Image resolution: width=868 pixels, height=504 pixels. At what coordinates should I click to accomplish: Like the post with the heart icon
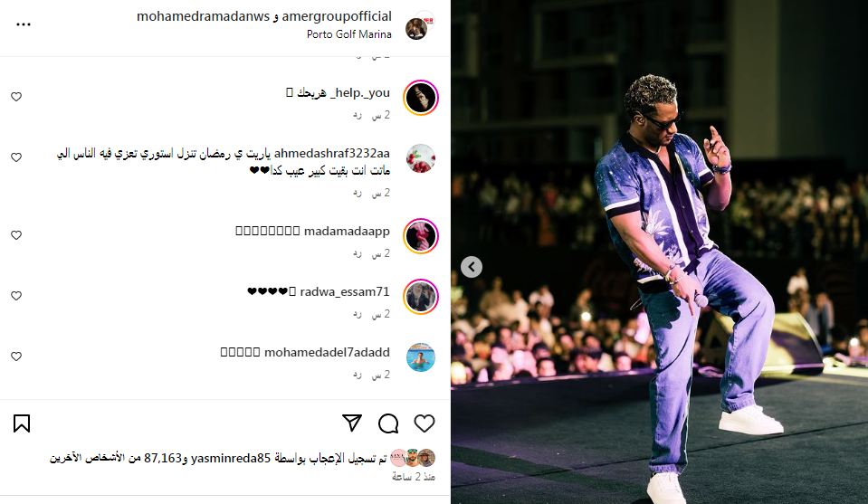point(424,423)
